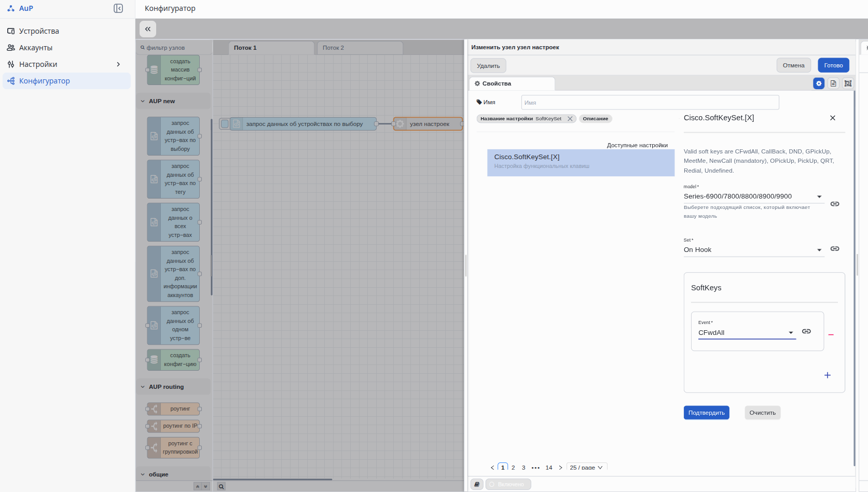
Task: Switch to the Поток 1 tab
Action: tap(271, 48)
